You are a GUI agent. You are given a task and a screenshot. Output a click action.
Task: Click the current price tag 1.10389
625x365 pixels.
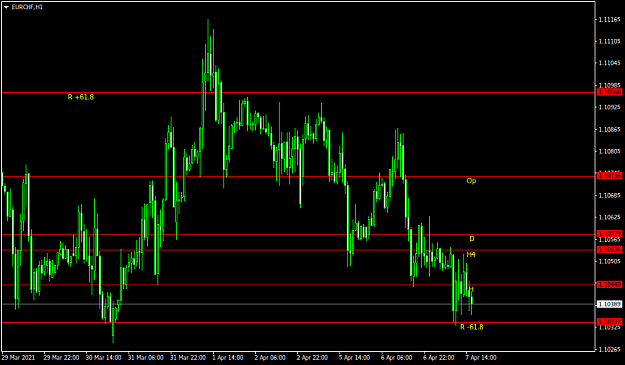coord(609,304)
